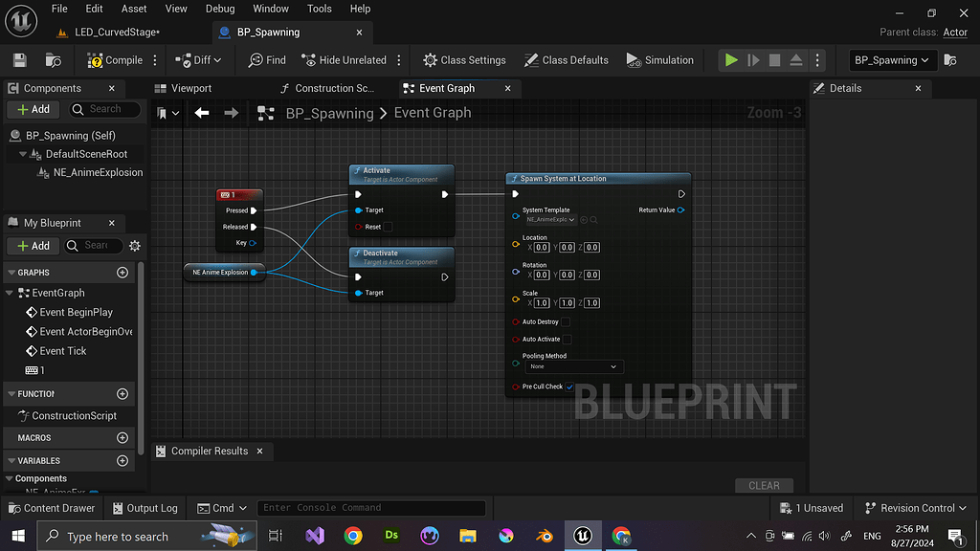Uncheck the Pre Cull Check checkbox

(569, 387)
